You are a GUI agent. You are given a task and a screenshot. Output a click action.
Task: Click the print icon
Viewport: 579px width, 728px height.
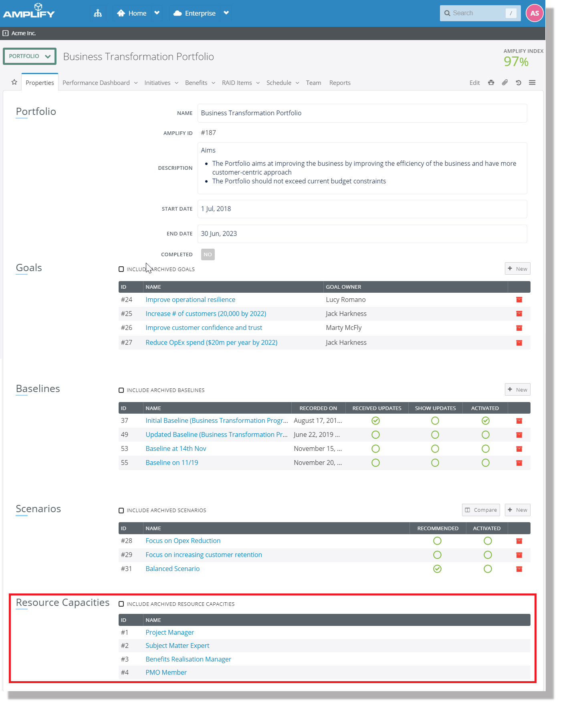[x=491, y=82]
